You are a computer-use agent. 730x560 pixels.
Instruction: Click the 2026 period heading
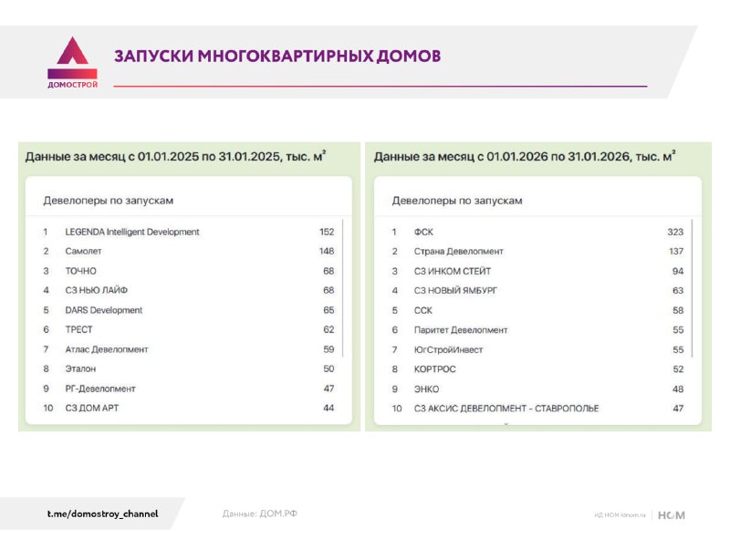(525, 156)
